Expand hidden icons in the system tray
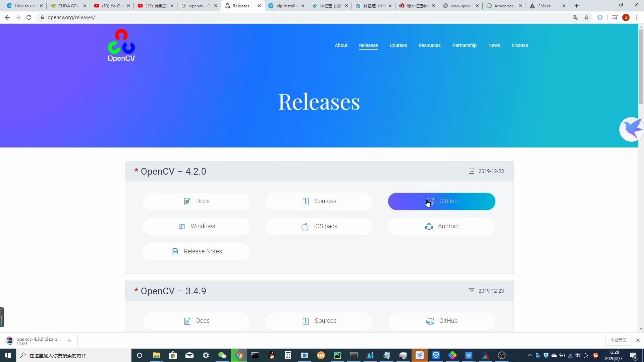This screenshot has height=362, width=644. pyautogui.click(x=530, y=356)
